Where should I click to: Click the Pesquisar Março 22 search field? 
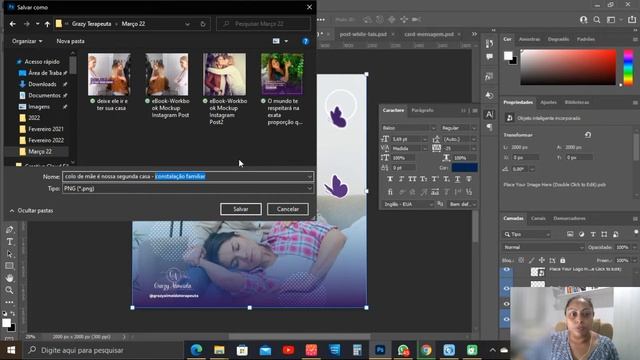pos(263,24)
